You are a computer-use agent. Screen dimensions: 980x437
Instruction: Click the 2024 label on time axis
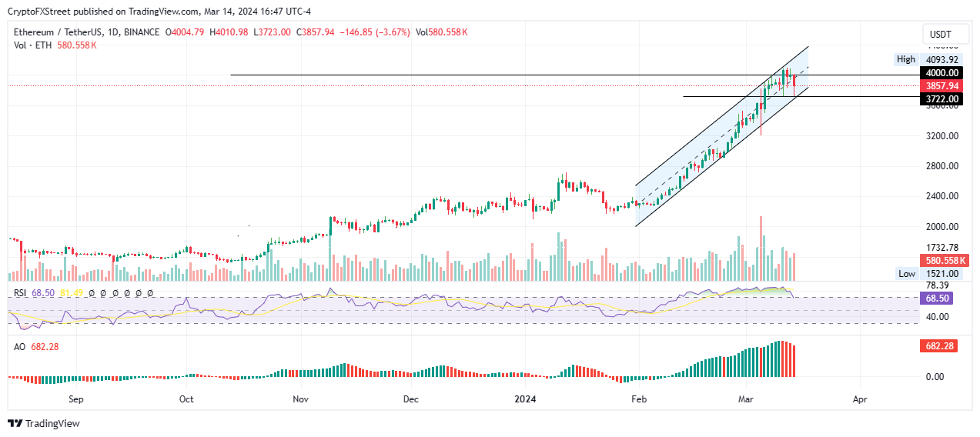[x=526, y=399]
